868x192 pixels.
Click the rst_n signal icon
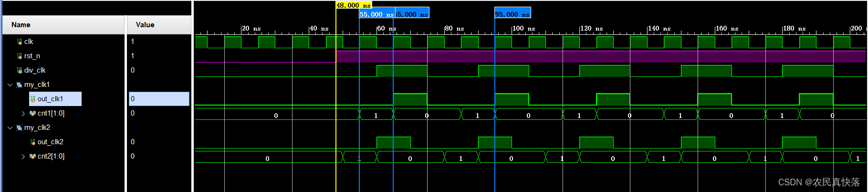[20, 56]
